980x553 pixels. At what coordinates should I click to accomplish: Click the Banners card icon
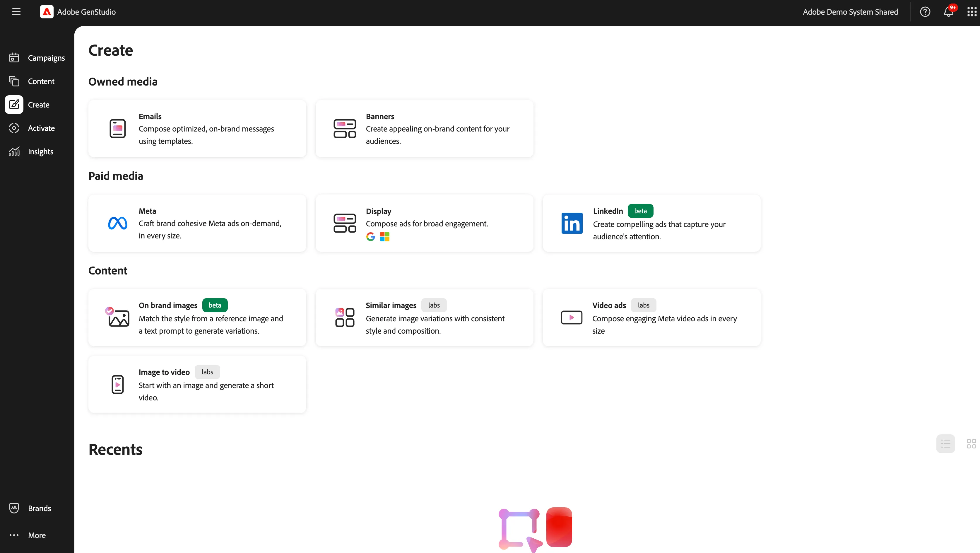(x=345, y=129)
